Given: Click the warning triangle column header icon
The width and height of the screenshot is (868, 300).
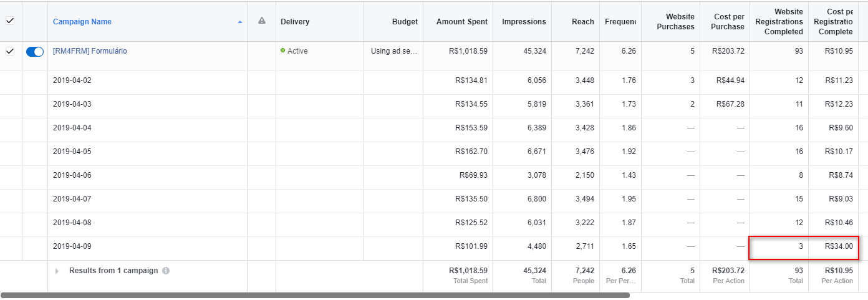Looking at the screenshot, I should click(262, 21).
